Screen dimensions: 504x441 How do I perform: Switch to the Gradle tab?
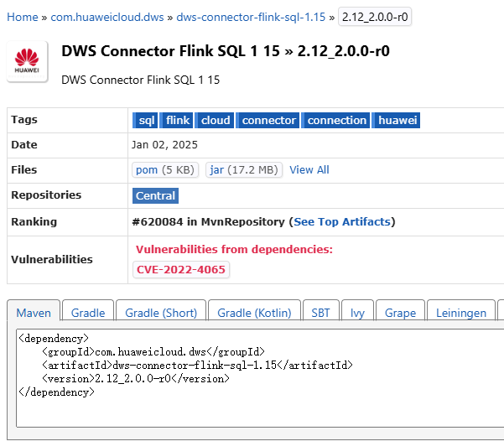click(88, 313)
